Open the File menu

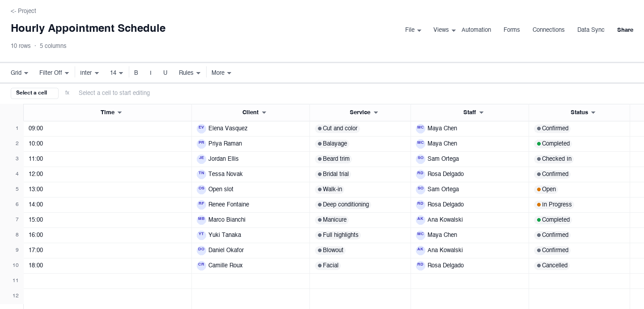point(413,30)
